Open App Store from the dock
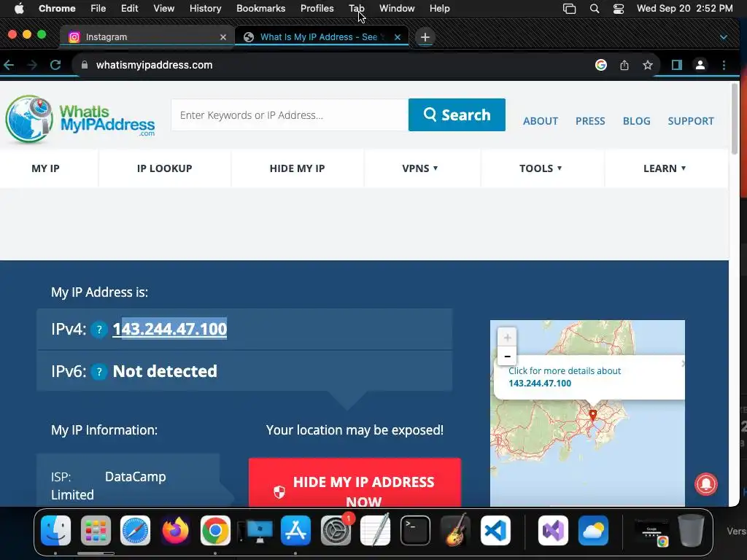Screen dimensions: 747x560 pos(295,531)
